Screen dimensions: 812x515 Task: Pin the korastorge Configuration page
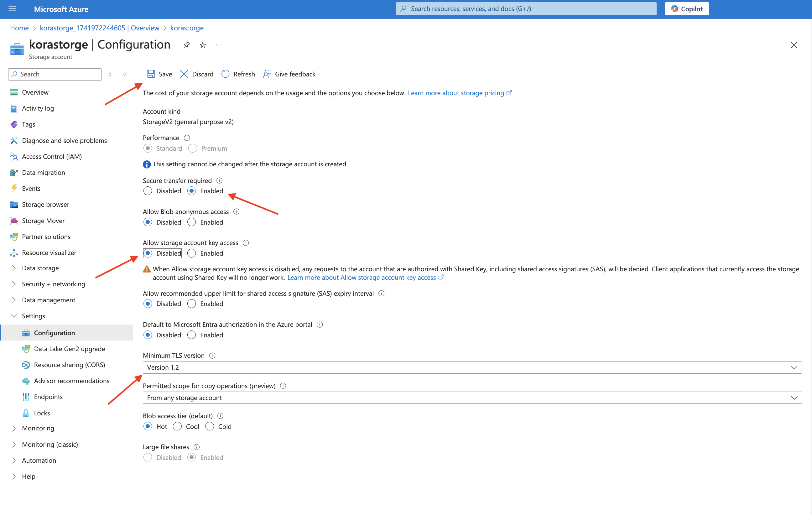(x=186, y=45)
